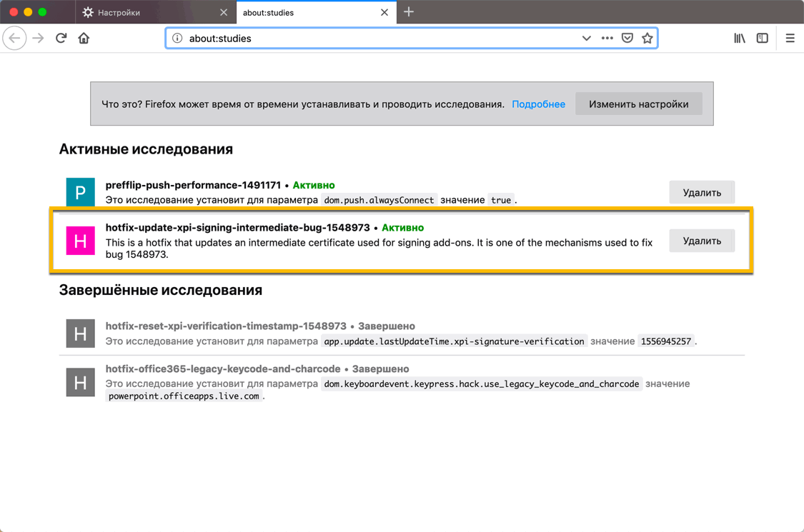
Task: Delete the prefflip-push-performance study
Action: [x=701, y=191]
